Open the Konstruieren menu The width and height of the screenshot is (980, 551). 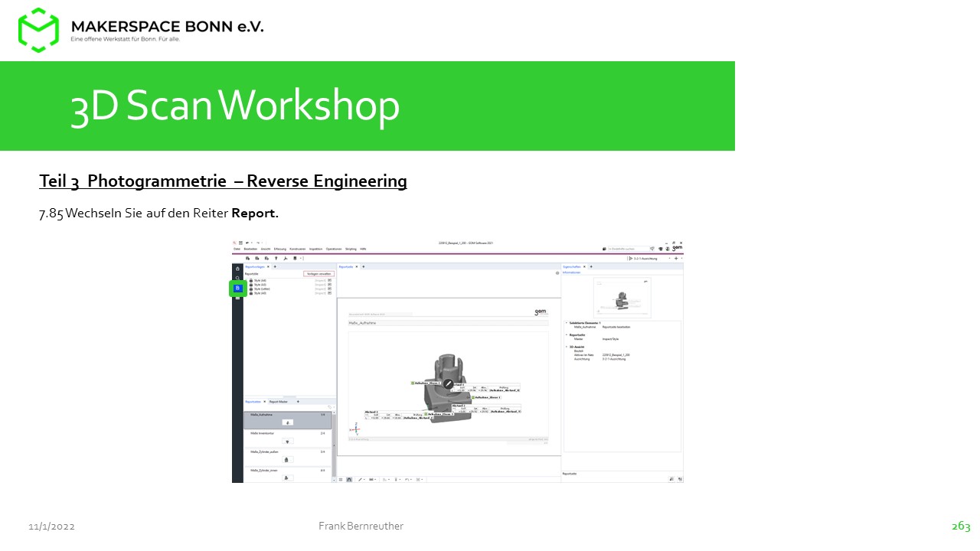pyautogui.click(x=298, y=249)
